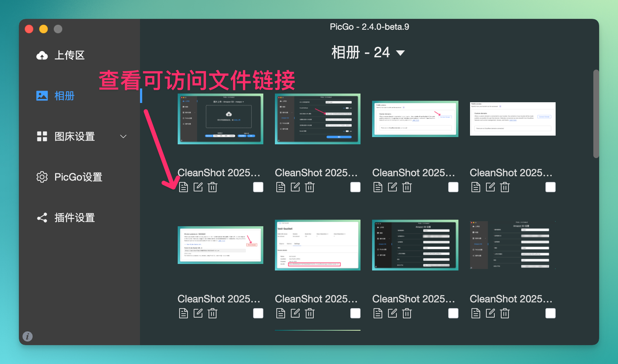Click the title text PicGo - 2.4.0-beta.9
Viewport: 618px width, 364px height.
[370, 27]
